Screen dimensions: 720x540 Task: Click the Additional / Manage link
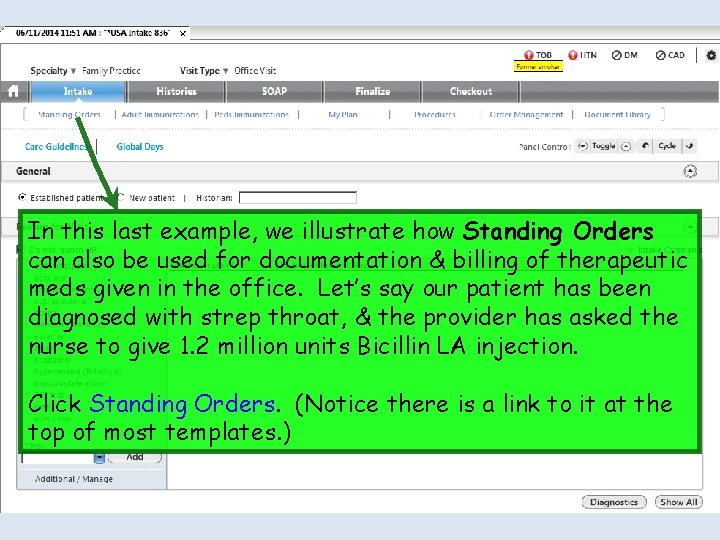pyautogui.click(x=74, y=479)
